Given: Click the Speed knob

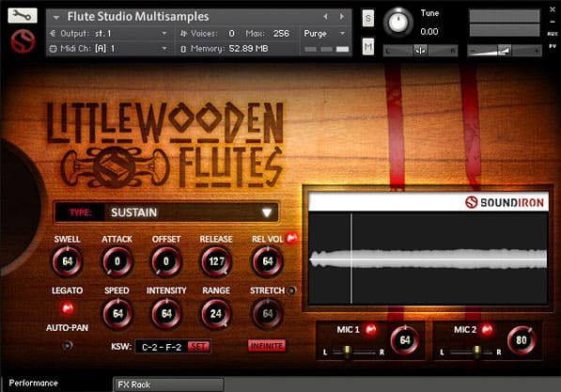Looking at the screenshot, I should pos(117,314).
